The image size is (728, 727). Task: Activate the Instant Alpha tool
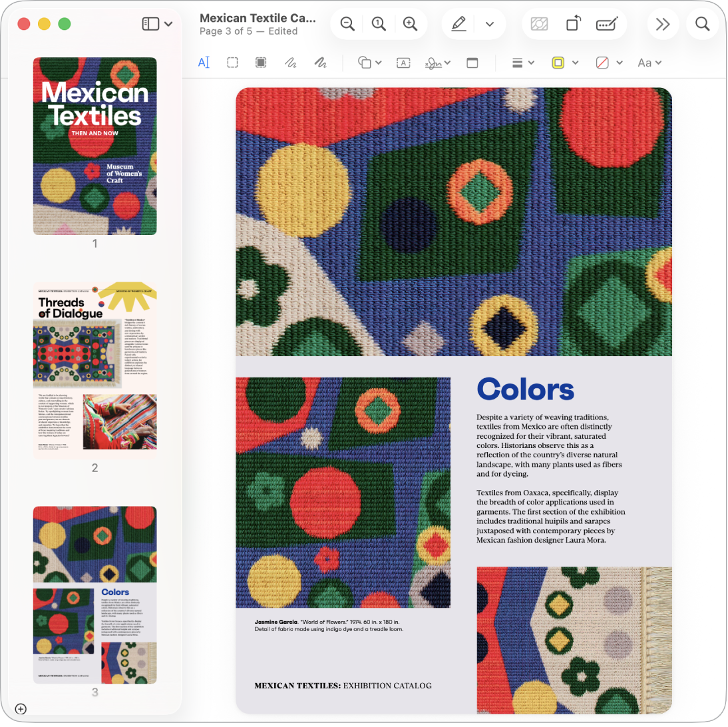pyautogui.click(x=261, y=63)
